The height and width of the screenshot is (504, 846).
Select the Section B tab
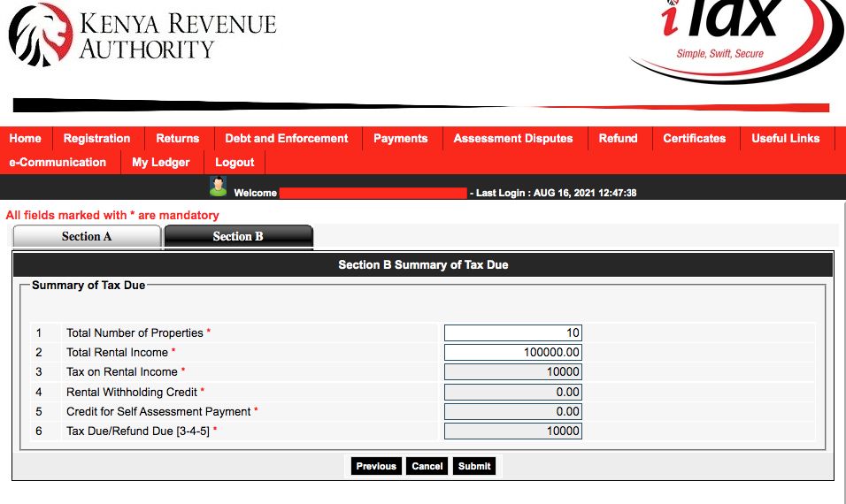point(238,237)
